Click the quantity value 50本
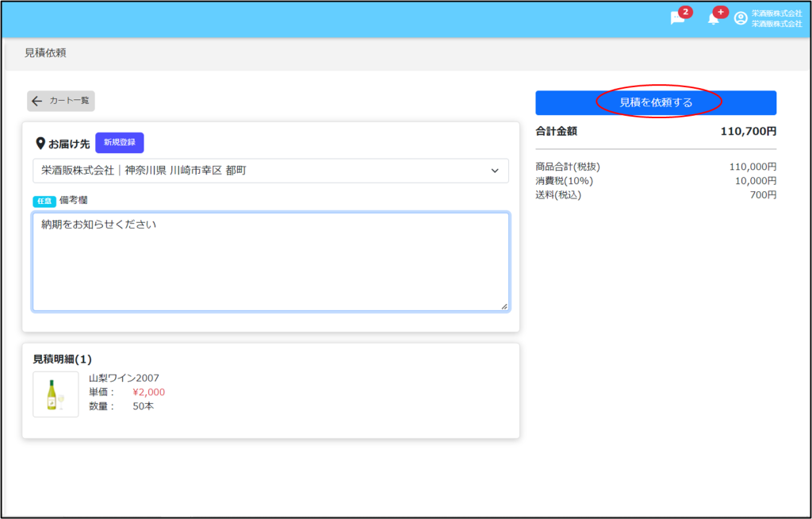 (143, 406)
